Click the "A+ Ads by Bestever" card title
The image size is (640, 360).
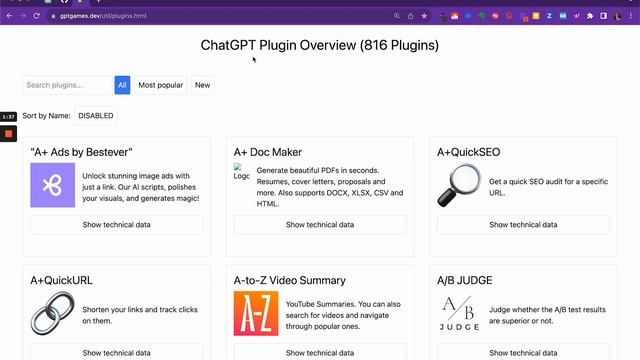click(81, 152)
